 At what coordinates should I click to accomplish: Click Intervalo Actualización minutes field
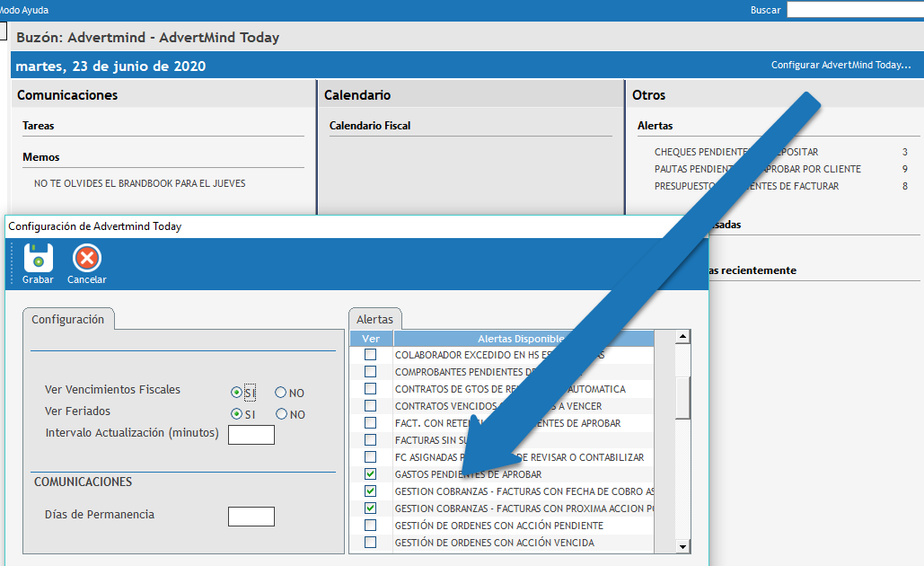(251, 435)
